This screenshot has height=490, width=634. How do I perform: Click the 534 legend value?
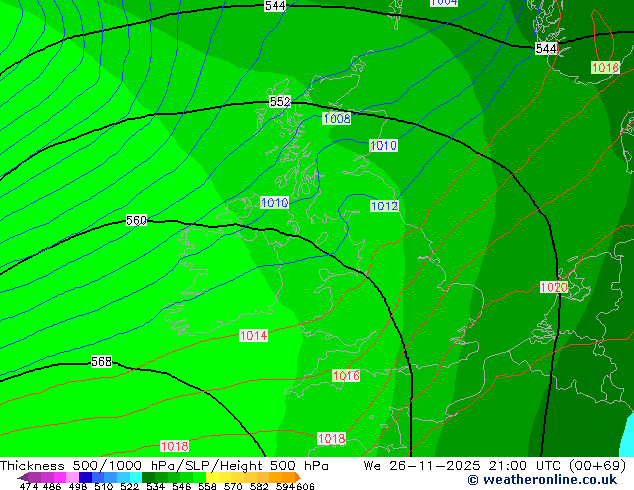tap(156, 486)
